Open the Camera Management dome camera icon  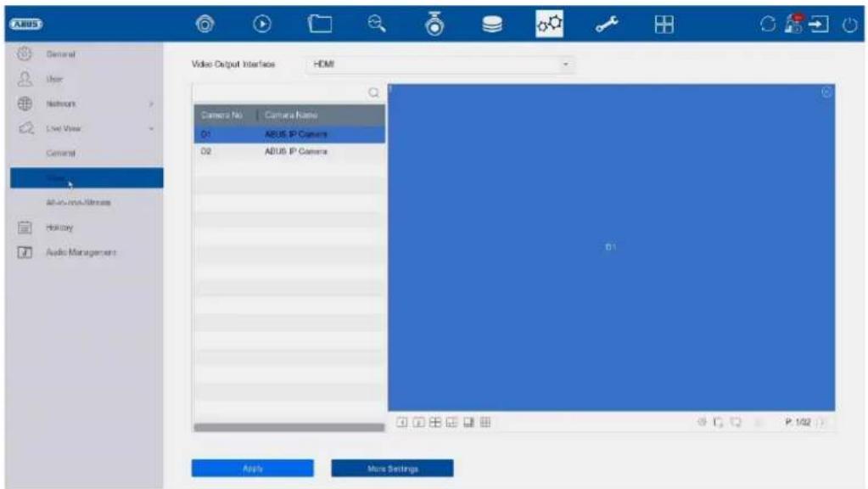[434, 24]
